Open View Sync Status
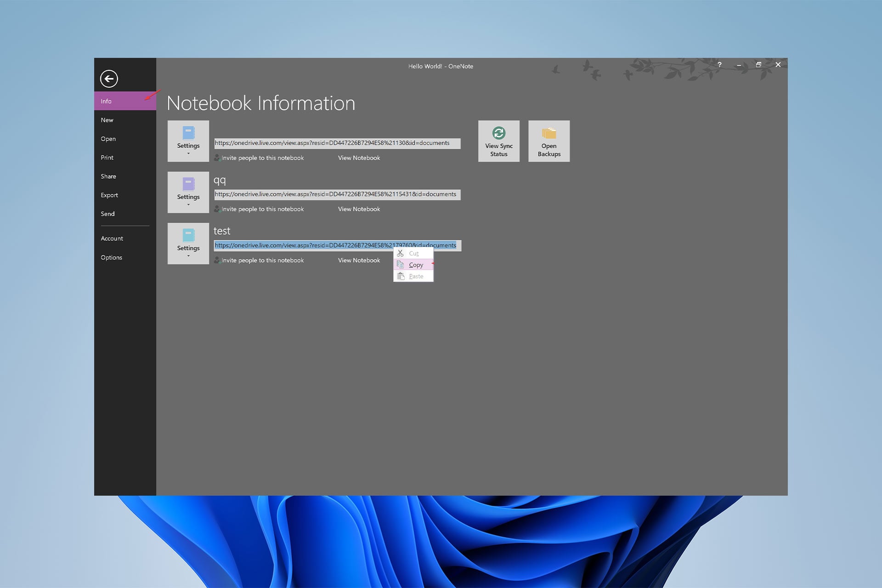This screenshot has width=882, height=588. coord(498,141)
